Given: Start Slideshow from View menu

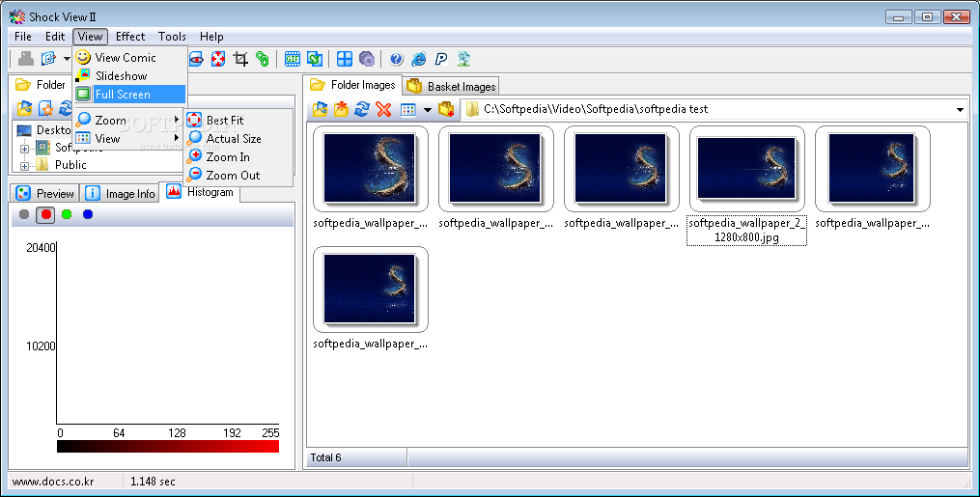Looking at the screenshot, I should click(129, 75).
